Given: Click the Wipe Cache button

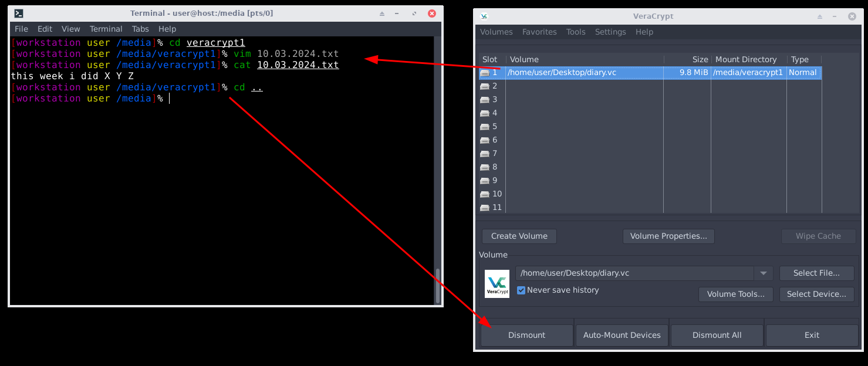Looking at the screenshot, I should 818,236.
